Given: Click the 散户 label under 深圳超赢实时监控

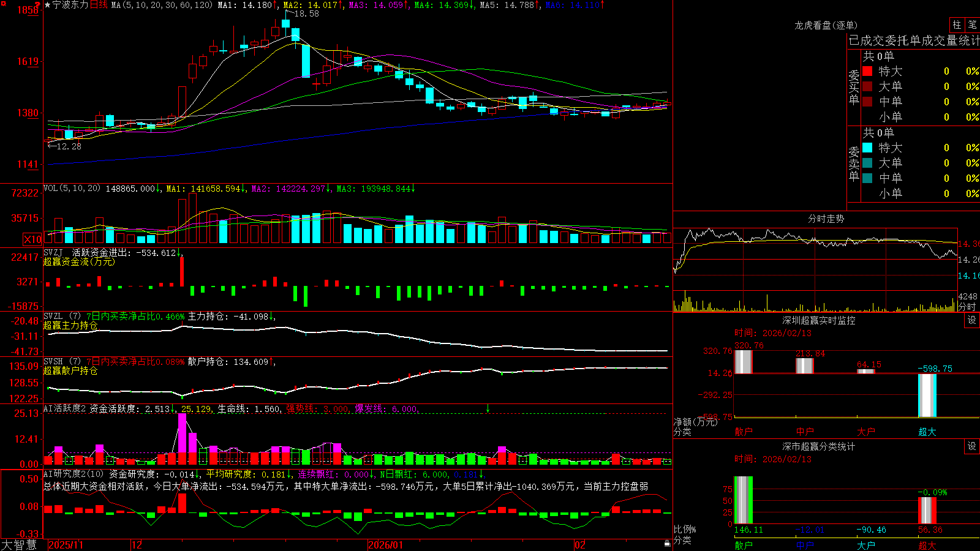Looking at the screenshot, I should [743, 432].
